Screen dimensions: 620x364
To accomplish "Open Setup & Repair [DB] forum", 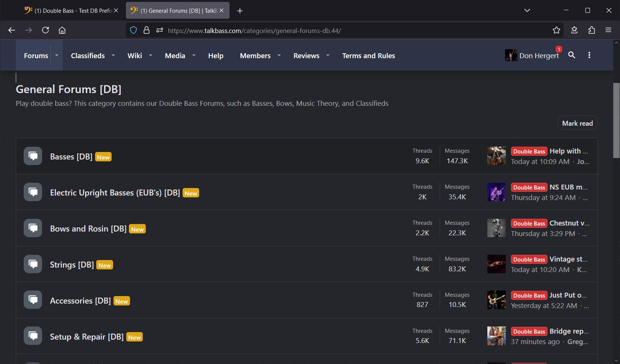I will pos(87,337).
